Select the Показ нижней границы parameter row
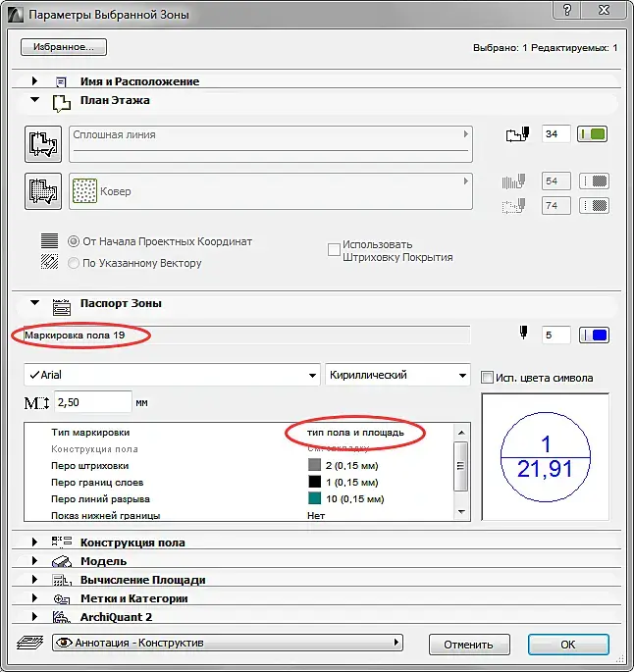Image resolution: width=634 pixels, height=672 pixels. (238, 516)
